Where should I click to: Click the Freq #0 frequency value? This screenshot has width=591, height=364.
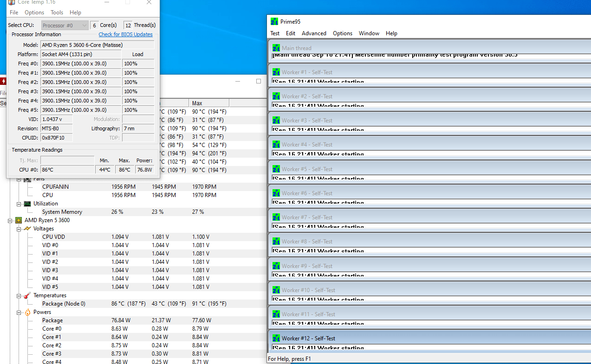pos(81,64)
